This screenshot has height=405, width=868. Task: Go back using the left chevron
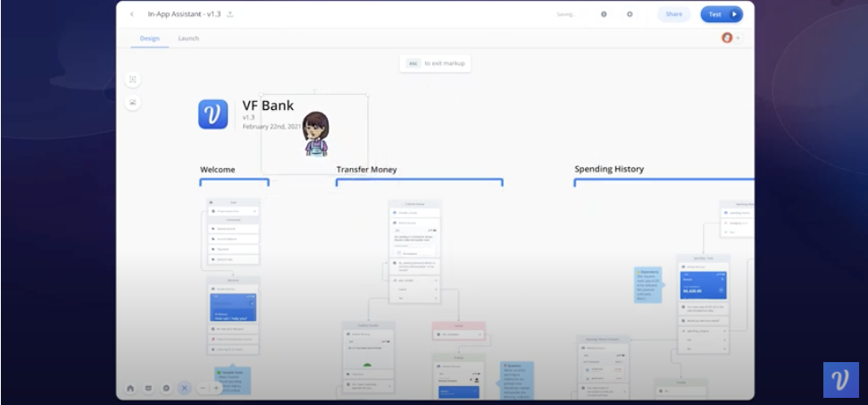tap(132, 14)
